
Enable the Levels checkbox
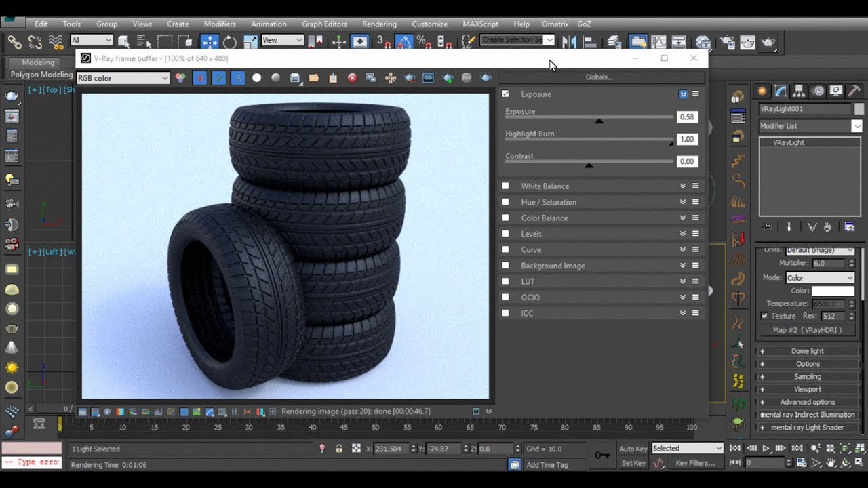click(505, 234)
